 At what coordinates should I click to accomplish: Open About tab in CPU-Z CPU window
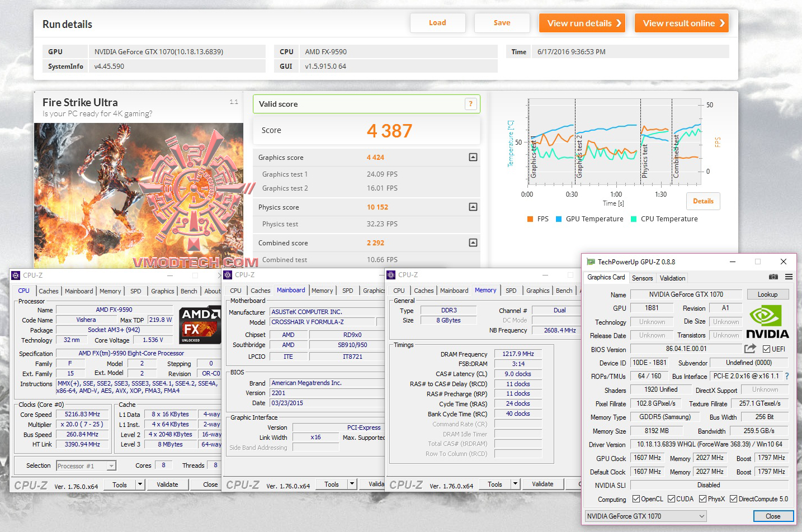pos(212,291)
